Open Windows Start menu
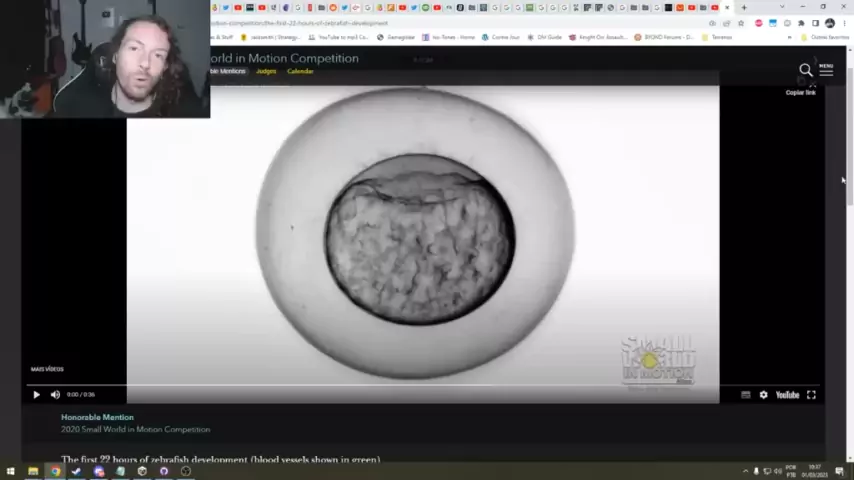The image size is (854, 480). (10, 471)
